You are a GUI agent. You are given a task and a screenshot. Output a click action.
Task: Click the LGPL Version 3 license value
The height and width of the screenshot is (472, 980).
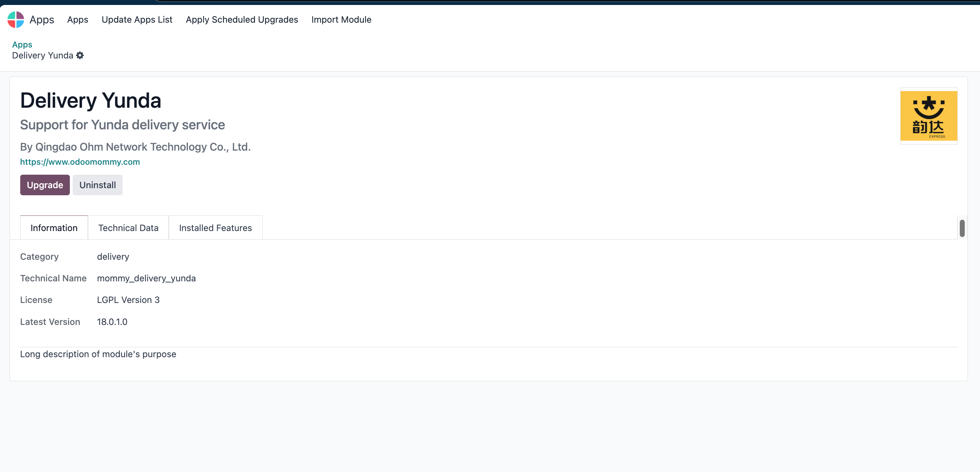point(128,300)
